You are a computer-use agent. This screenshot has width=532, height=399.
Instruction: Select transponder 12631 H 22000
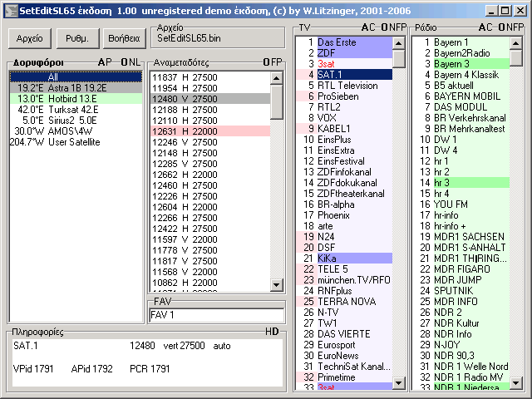click(x=210, y=131)
